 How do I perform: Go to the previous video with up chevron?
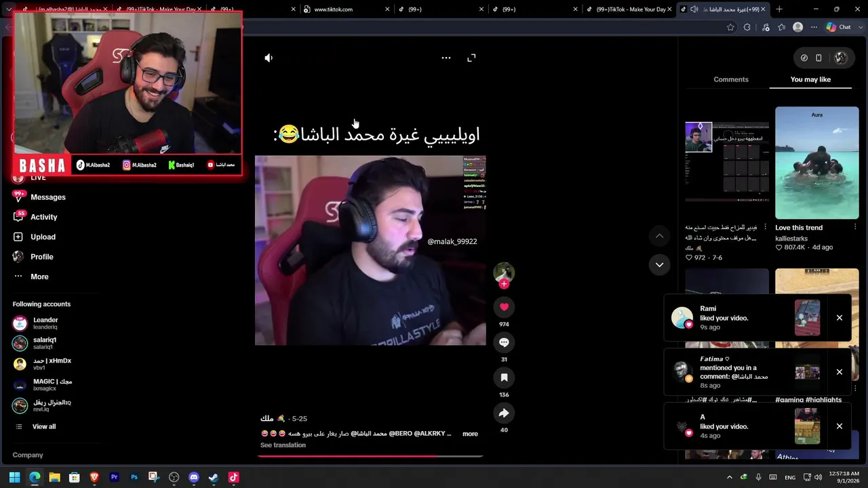click(659, 236)
